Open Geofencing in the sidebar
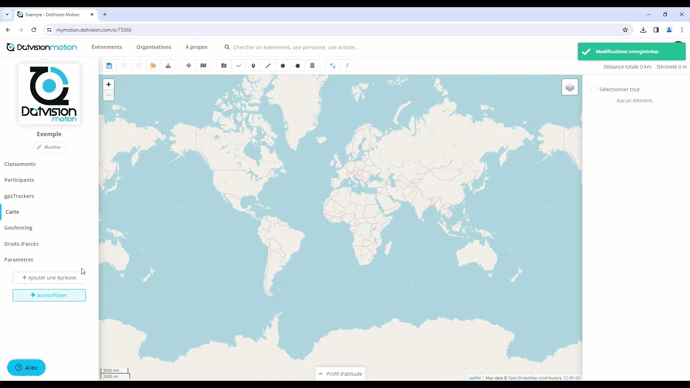The width and height of the screenshot is (690, 388). (18, 228)
